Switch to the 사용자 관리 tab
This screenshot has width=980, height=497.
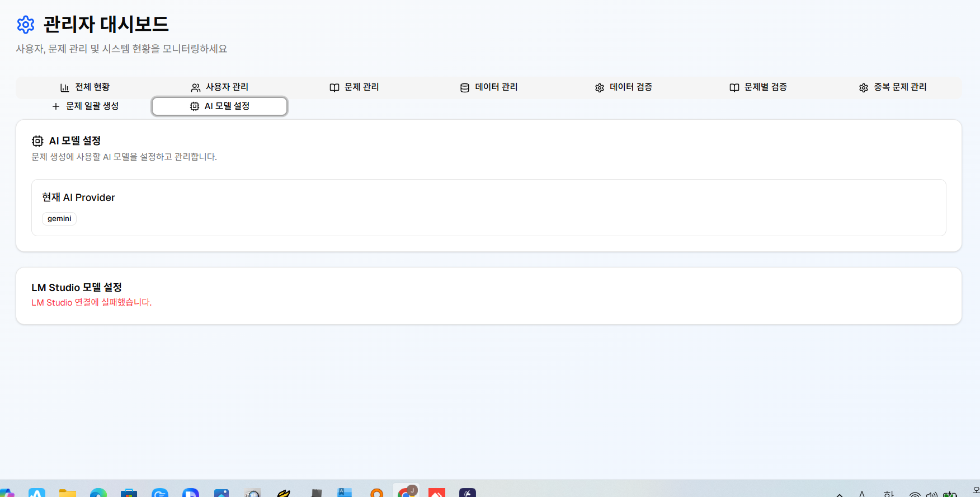point(220,87)
